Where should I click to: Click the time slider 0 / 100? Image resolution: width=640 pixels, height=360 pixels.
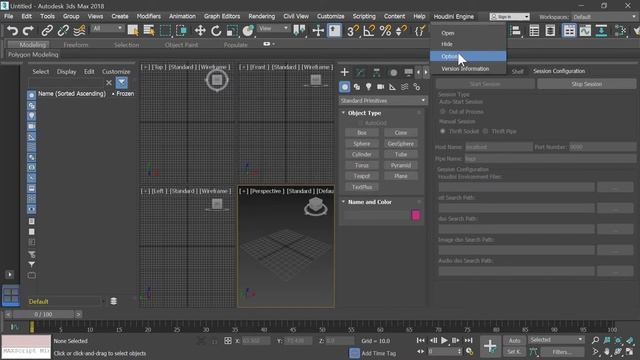point(43,314)
